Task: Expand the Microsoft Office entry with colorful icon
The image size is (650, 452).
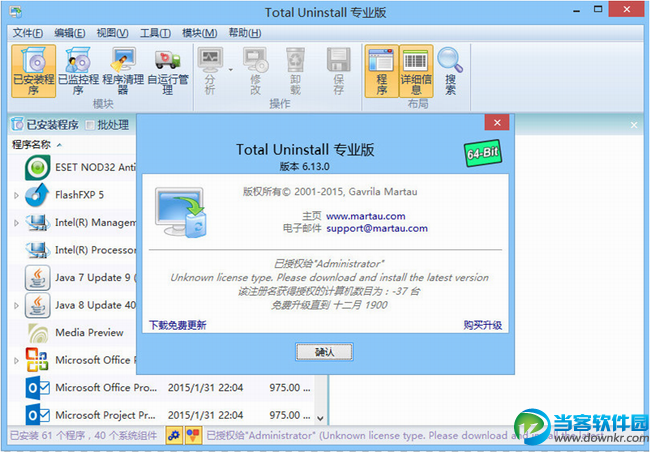Action: coord(16,360)
